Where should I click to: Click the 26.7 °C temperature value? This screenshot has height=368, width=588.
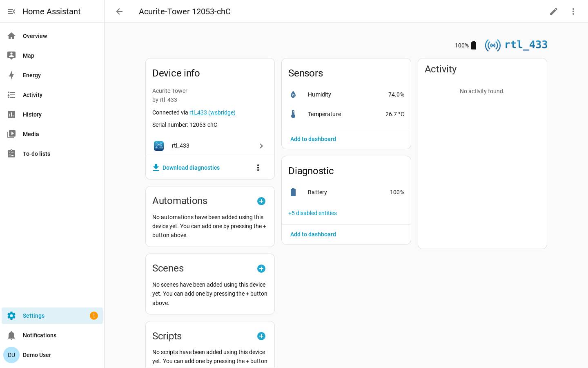395,114
